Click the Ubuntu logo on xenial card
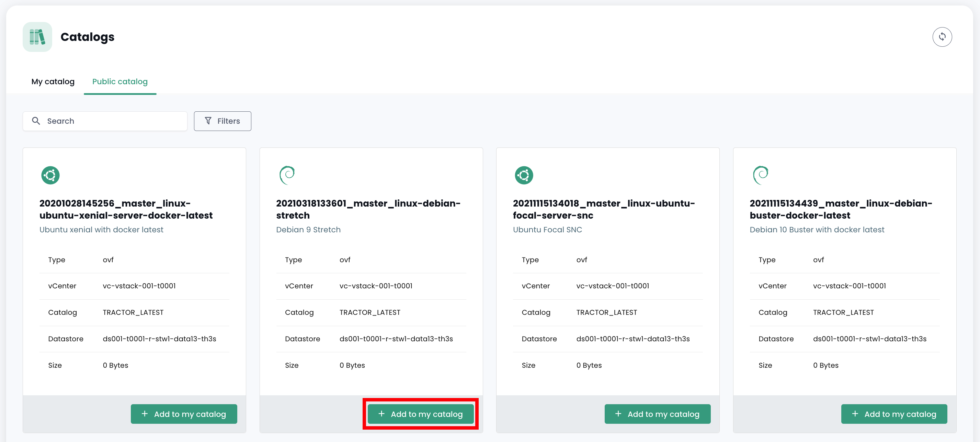This screenshot has width=980, height=442. 50,175
